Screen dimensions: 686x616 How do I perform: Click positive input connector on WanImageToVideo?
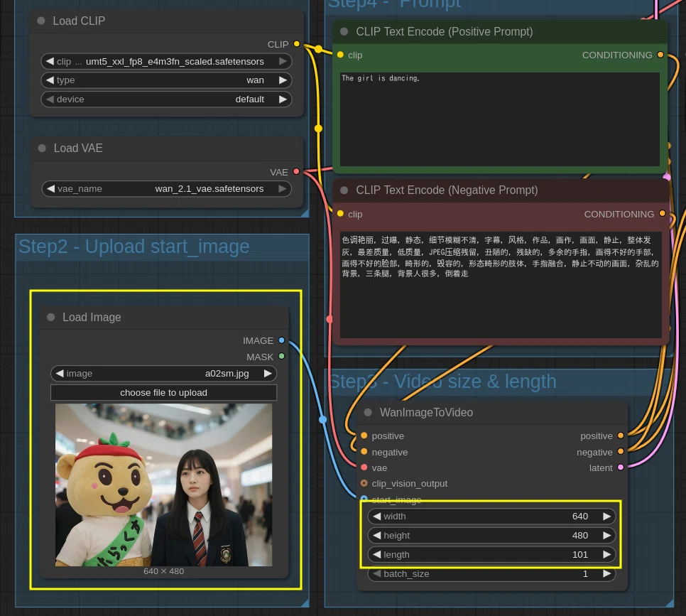point(364,436)
